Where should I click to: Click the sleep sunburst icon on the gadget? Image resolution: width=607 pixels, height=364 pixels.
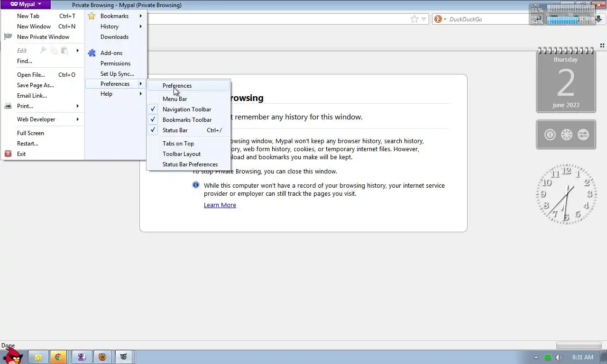pos(566,135)
